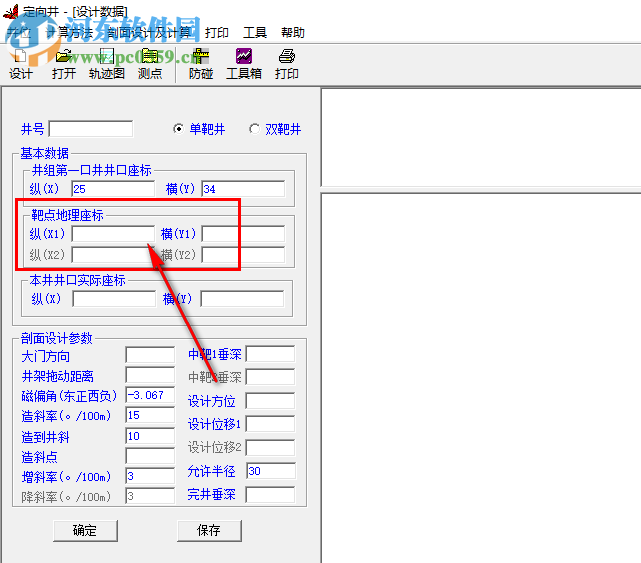The width and height of the screenshot is (641, 563).
Task: Open the 剖面设计及计算 menu
Action: [149, 33]
